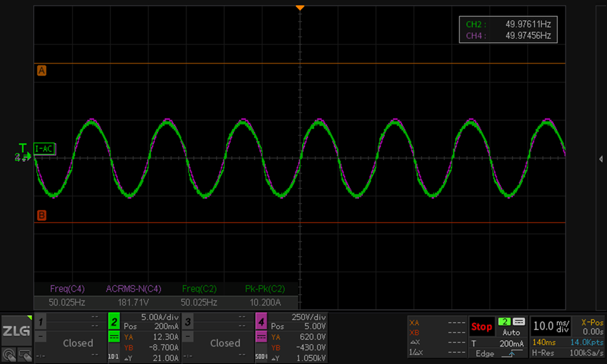Toggle channel 4 magenta badge
This screenshot has width=607, height=364.
coord(261,321)
